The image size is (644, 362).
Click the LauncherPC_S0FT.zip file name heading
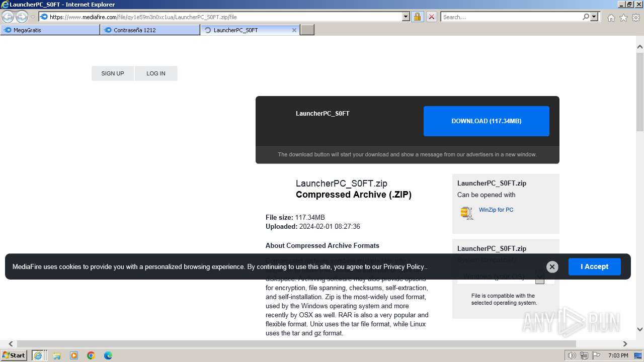[342, 184]
